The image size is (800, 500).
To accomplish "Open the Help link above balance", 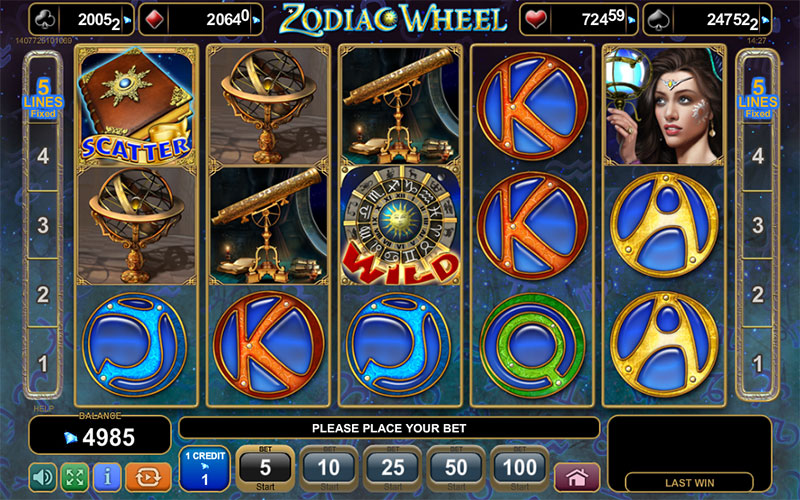I will 43,409.
